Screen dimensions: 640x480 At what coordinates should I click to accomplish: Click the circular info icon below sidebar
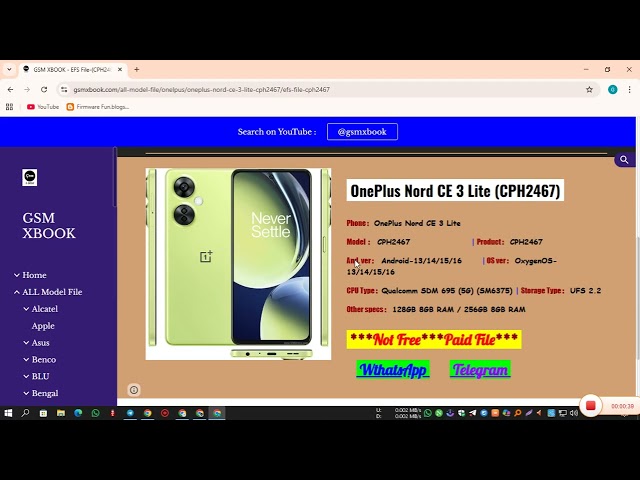tap(134, 390)
